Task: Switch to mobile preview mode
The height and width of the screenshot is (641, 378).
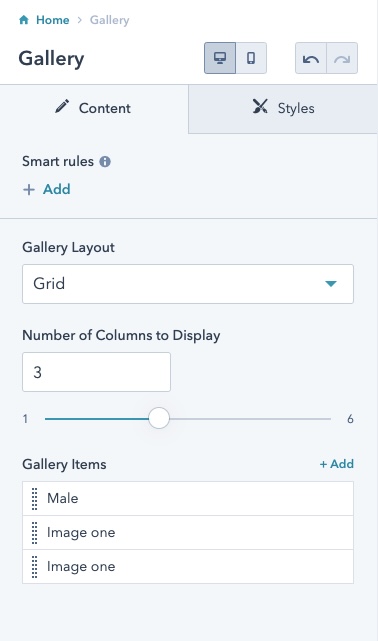Action: click(251, 58)
